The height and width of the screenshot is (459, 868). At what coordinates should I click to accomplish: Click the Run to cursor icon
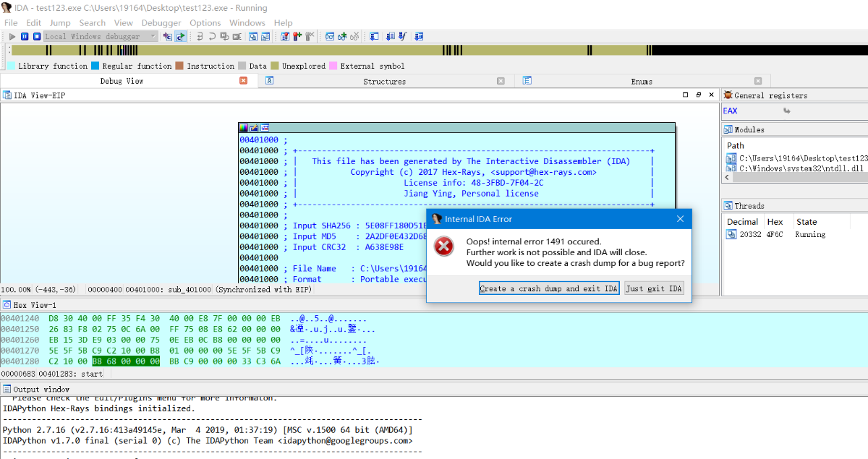click(237, 36)
